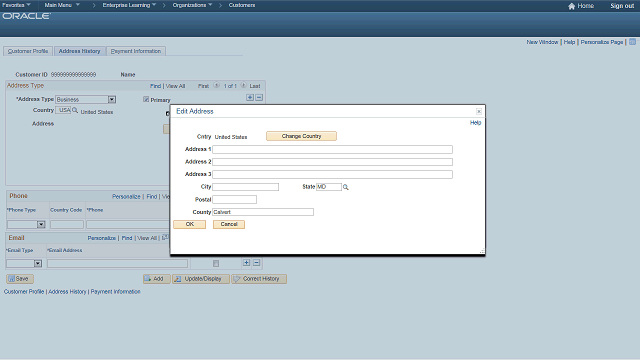
Task: Click the State field containing MD
Action: click(329, 187)
